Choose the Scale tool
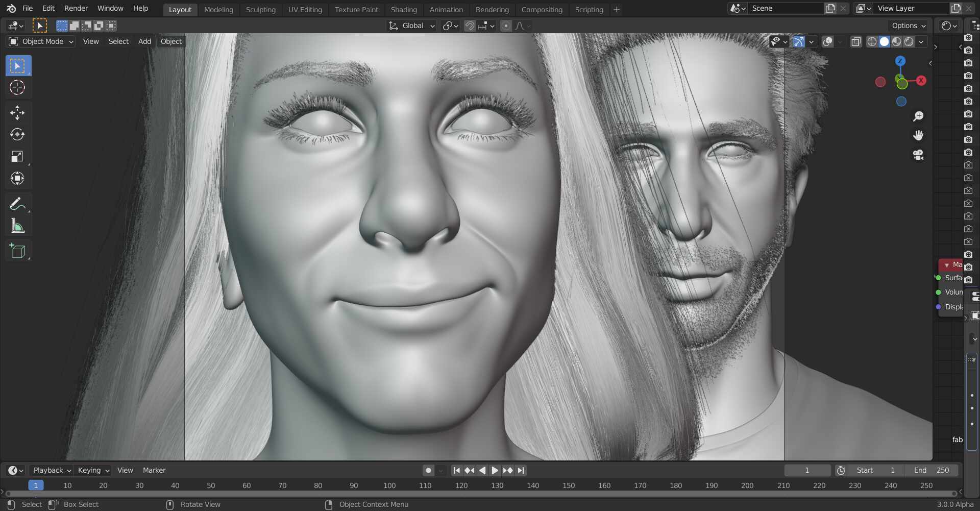The height and width of the screenshot is (511, 980). click(x=17, y=156)
